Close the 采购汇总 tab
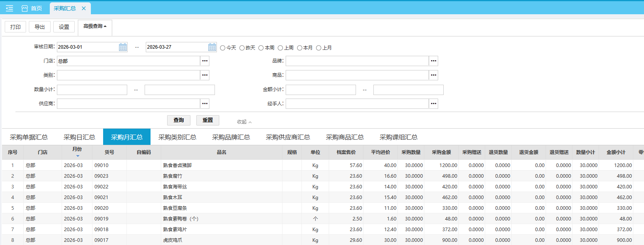Image resolution: width=644 pixels, height=245 pixels. point(84,8)
